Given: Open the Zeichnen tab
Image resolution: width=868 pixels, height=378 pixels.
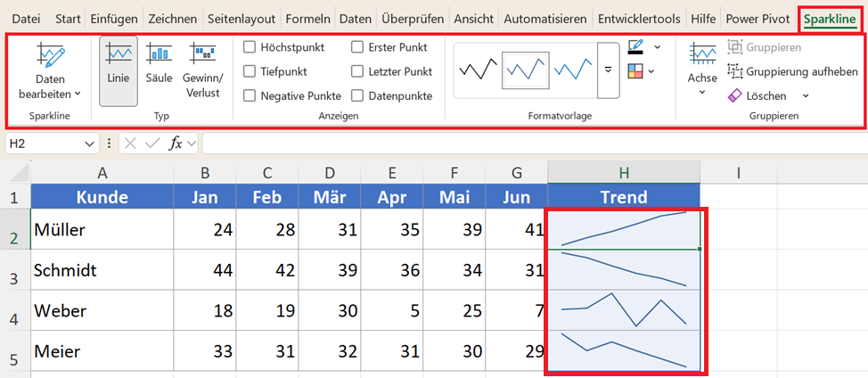Looking at the screenshot, I should click(x=173, y=19).
